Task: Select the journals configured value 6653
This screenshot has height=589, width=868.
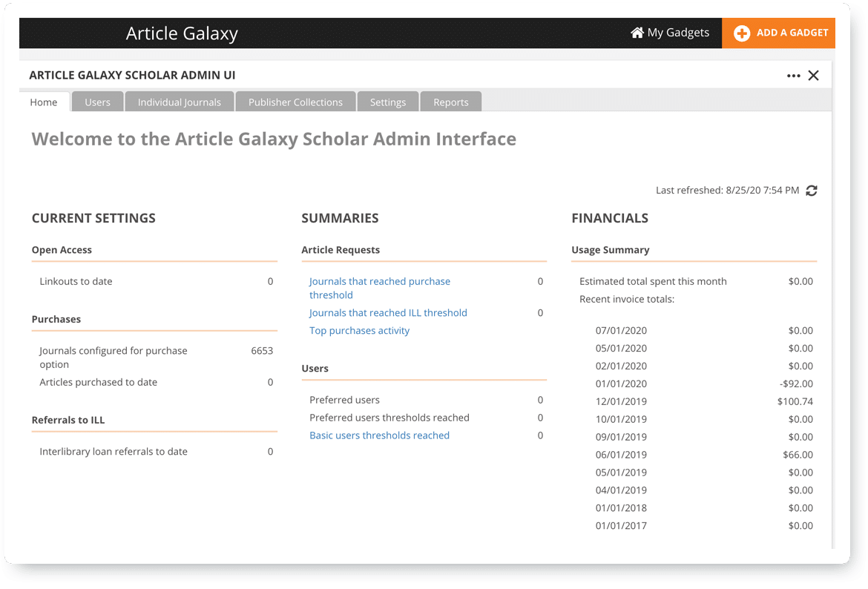Action: click(x=262, y=350)
